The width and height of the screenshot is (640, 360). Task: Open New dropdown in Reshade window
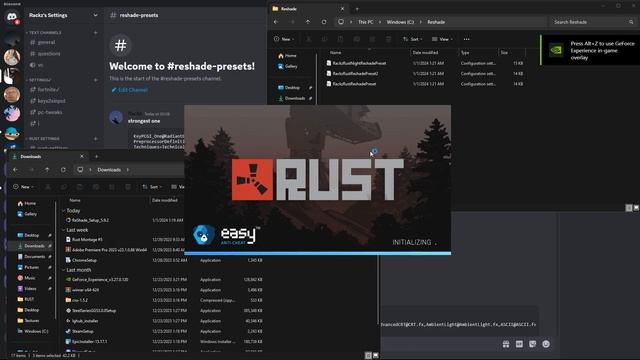coord(284,39)
